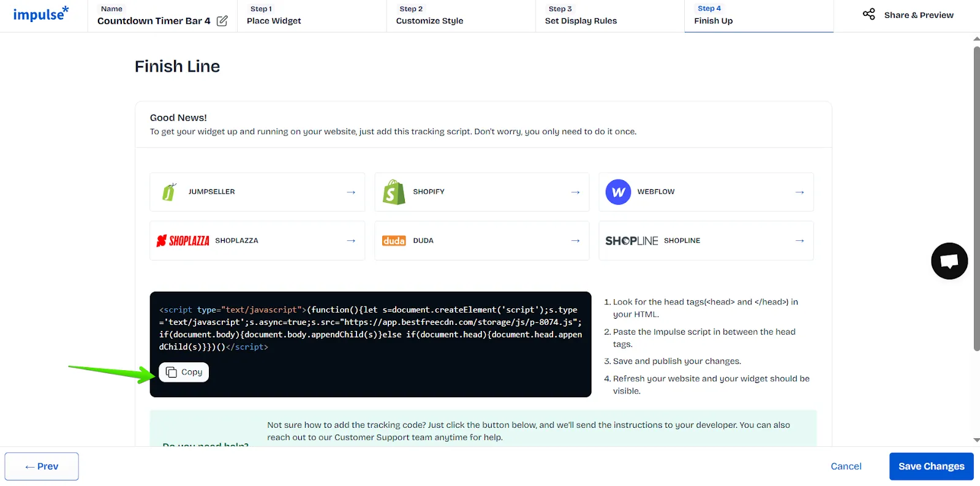Image resolution: width=980 pixels, height=486 pixels.
Task: Open the Webflow card arrow
Action: (799, 192)
